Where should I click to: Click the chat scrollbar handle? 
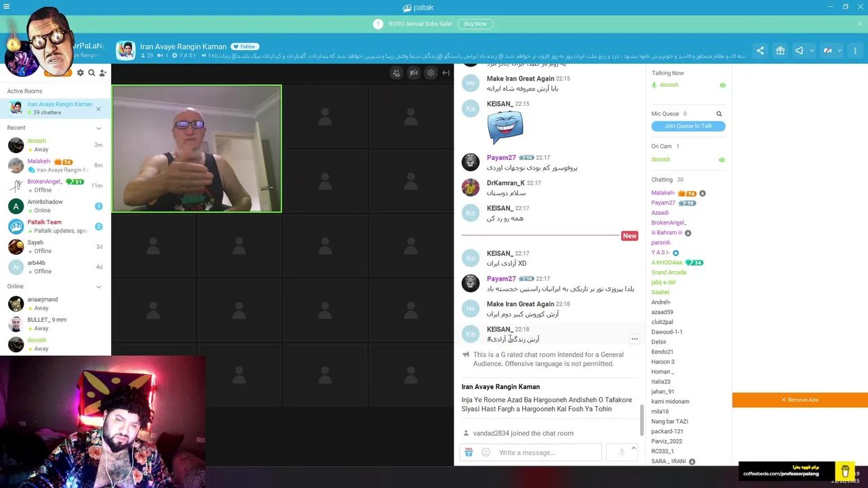[x=642, y=420]
